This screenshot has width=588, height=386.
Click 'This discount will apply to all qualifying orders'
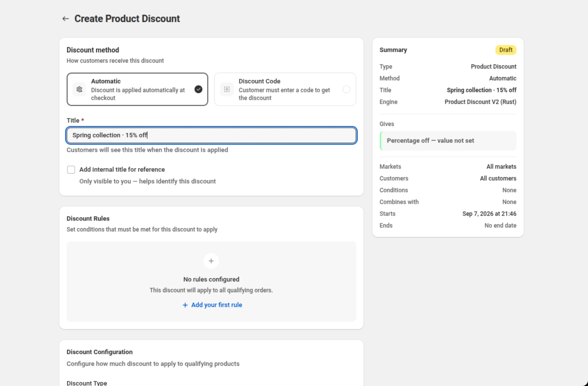[211, 290]
